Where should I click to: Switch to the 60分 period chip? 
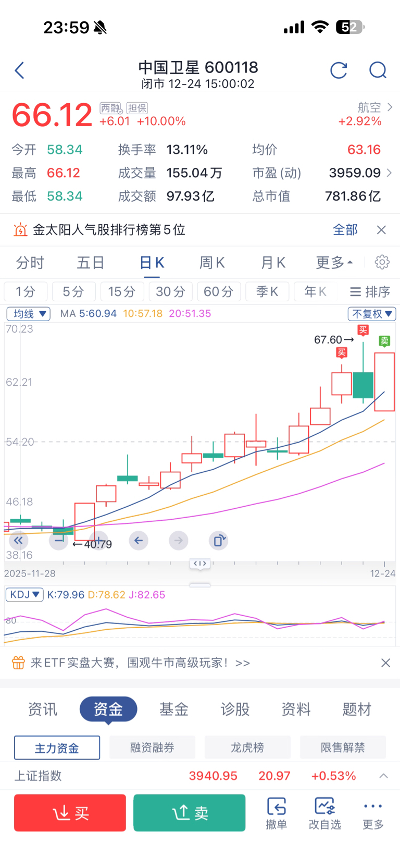[219, 291]
